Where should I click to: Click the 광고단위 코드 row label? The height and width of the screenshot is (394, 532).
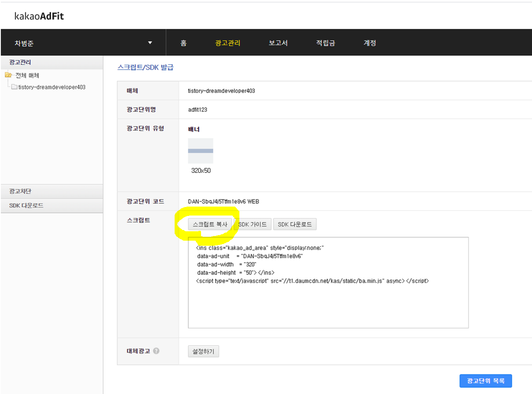145,201
